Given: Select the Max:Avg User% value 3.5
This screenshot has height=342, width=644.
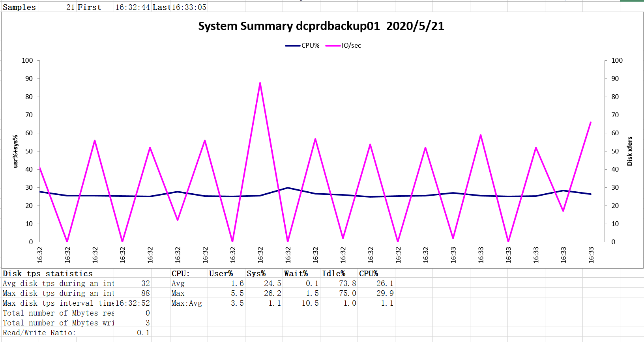Looking at the screenshot, I should 227,303.
